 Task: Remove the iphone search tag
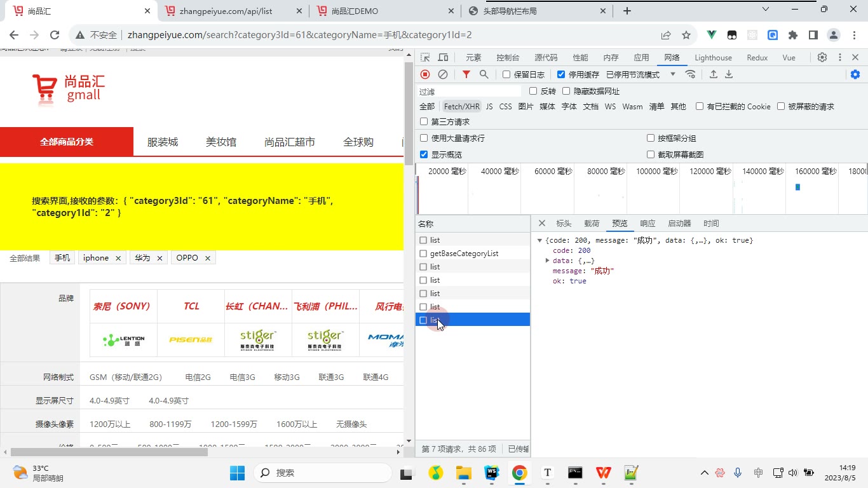(118, 258)
